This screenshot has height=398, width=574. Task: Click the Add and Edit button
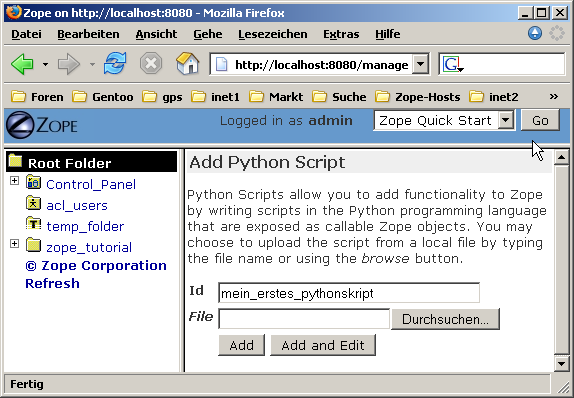(x=323, y=345)
